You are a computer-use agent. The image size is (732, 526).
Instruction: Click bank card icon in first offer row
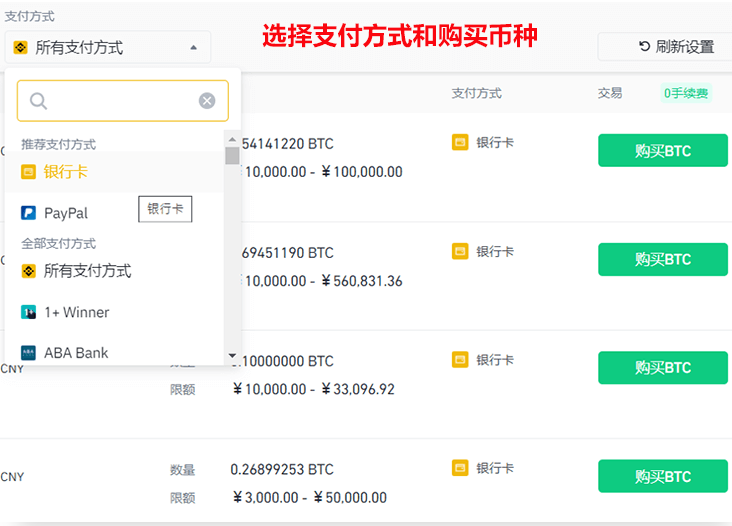tap(460, 143)
